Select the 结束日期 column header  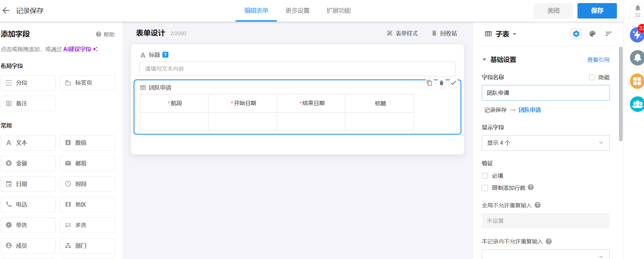tap(311, 103)
